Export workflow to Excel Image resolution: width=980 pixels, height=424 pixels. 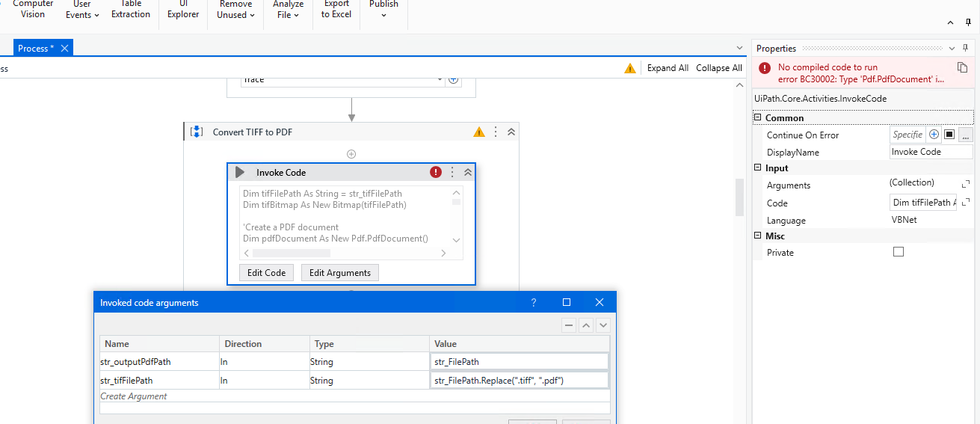pos(336,9)
